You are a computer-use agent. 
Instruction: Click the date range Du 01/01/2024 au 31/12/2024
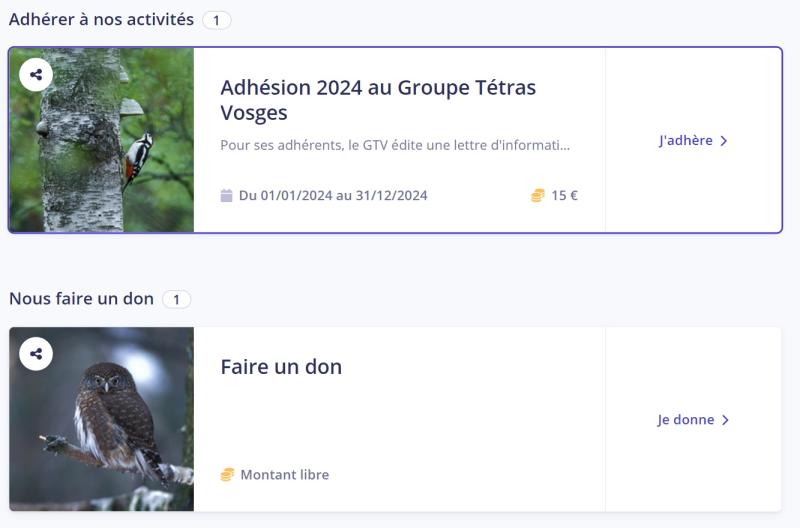(x=333, y=196)
